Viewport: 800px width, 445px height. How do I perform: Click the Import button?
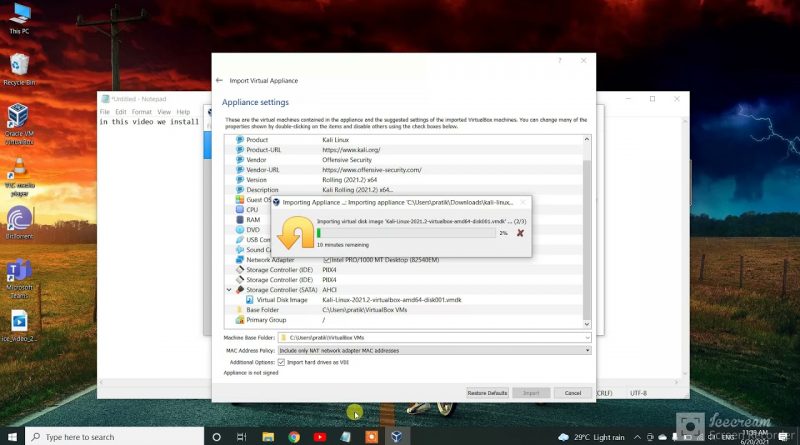pyautogui.click(x=531, y=393)
